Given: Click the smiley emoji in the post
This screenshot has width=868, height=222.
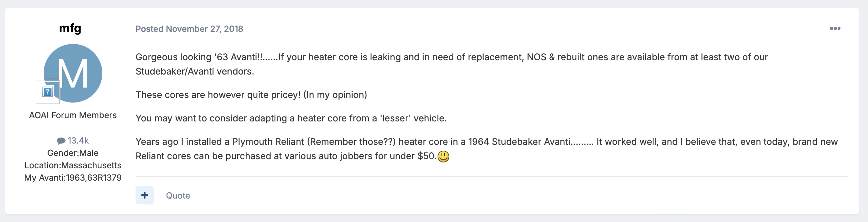Looking at the screenshot, I should (443, 157).
